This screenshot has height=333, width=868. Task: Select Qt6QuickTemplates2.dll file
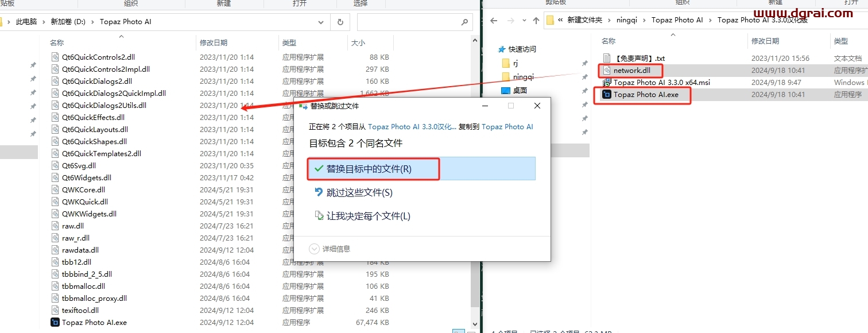tap(101, 153)
